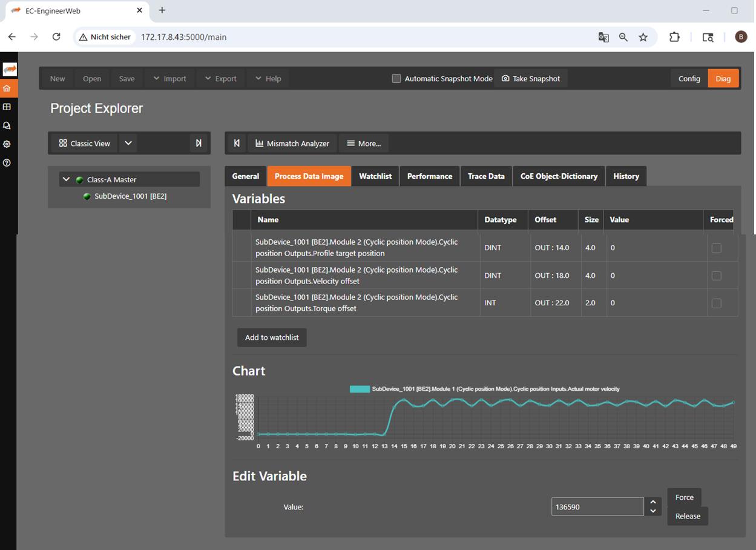Open dropdown arrow beside Classic View
This screenshot has width=756, height=550.
click(x=128, y=144)
